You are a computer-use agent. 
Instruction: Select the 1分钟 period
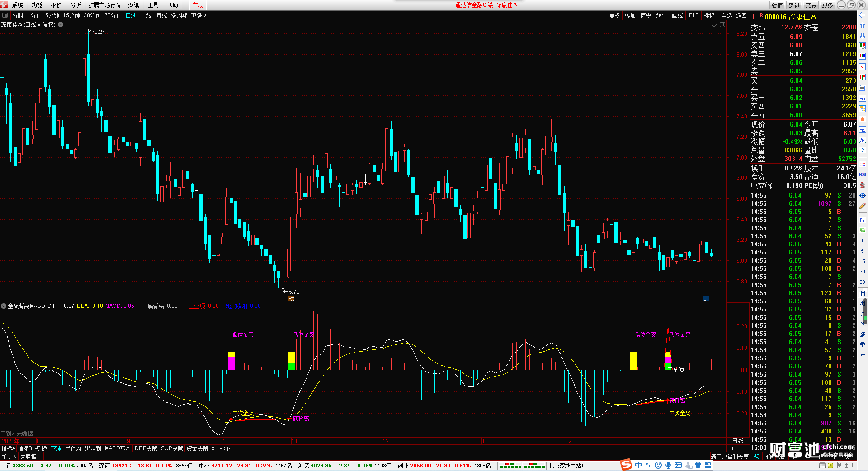[x=34, y=15]
